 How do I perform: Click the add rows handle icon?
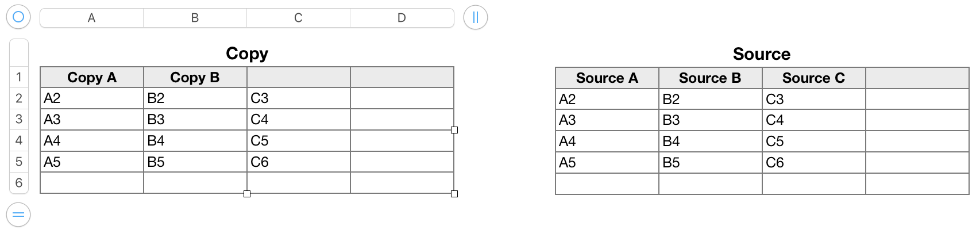[18, 215]
